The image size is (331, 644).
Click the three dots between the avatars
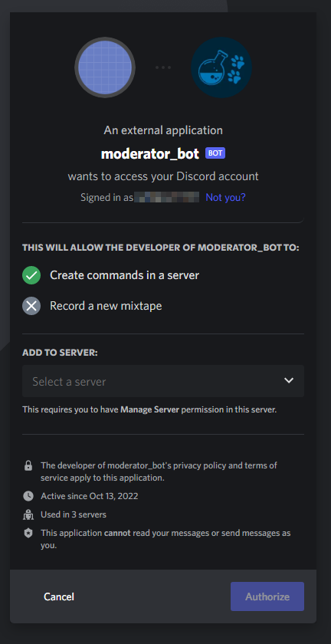coord(163,67)
